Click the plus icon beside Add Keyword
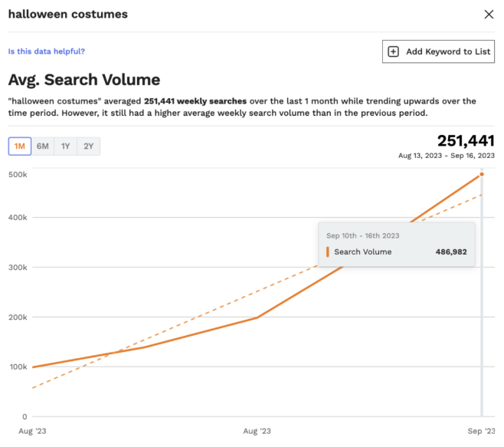 point(394,51)
